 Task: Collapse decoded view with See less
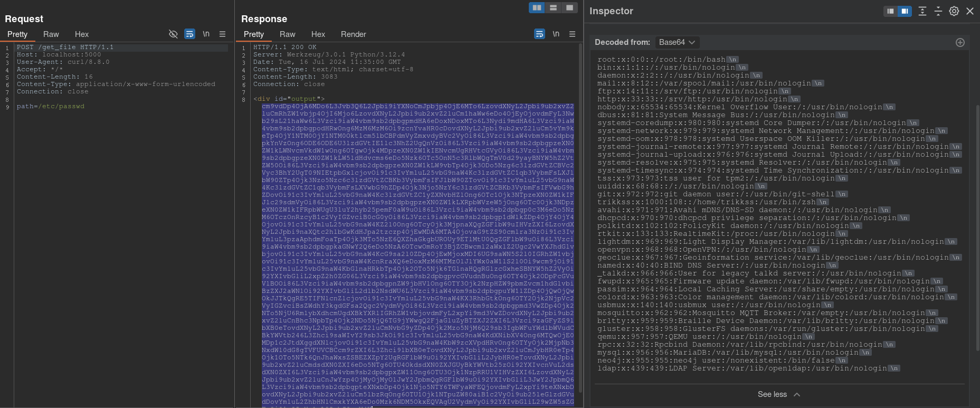(x=779, y=394)
